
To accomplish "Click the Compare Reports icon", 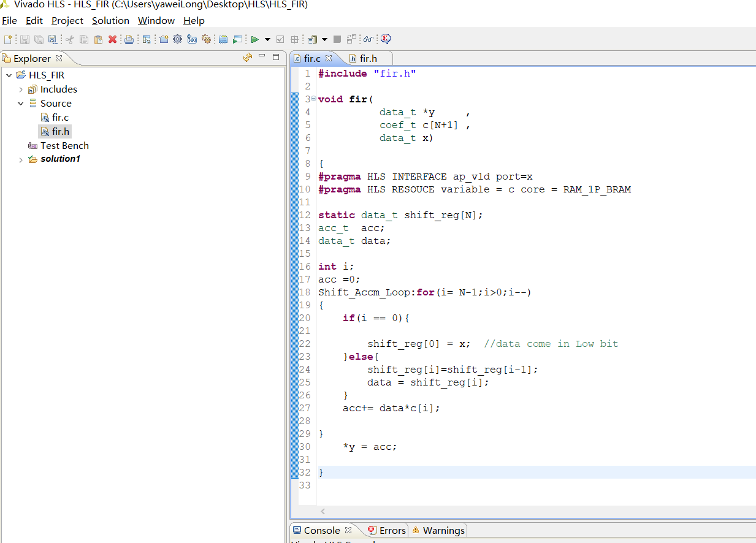I will 351,39.
